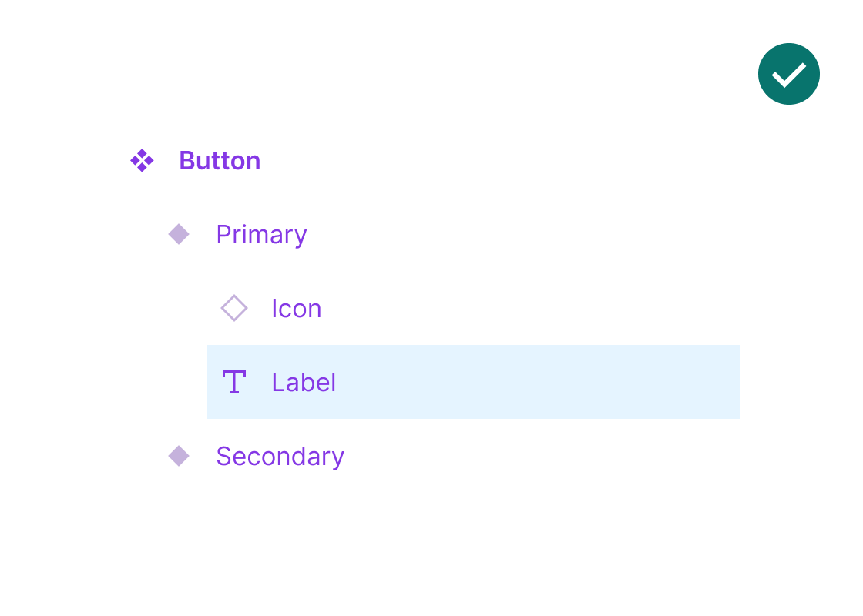The image size is (863, 616).
Task: Click the word Label in the highlighted row
Action: tap(304, 383)
